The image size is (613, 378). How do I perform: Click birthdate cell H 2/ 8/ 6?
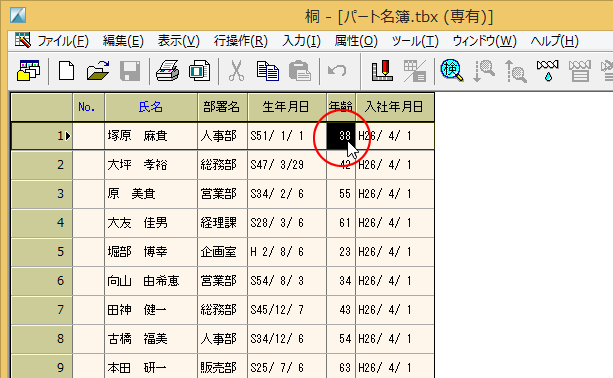pyautogui.click(x=287, y=251)
